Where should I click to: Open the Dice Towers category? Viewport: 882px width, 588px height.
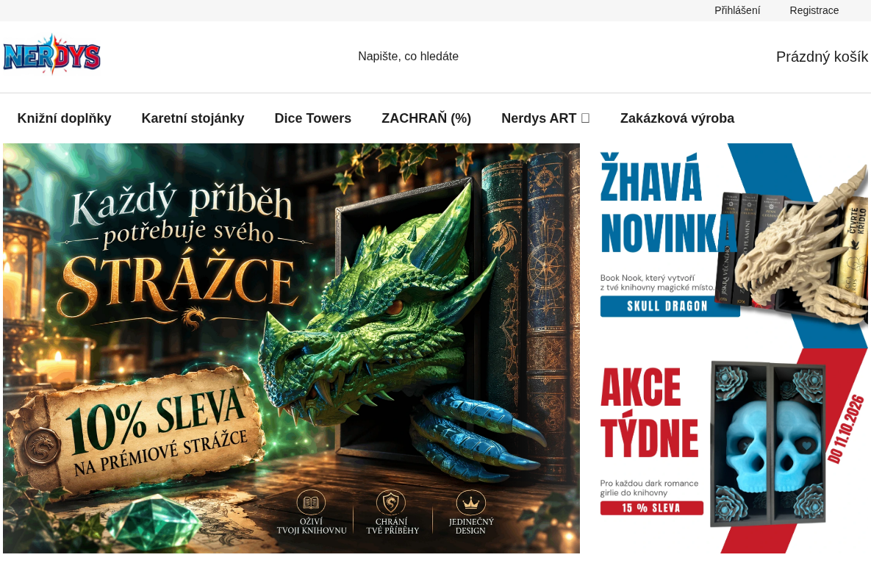click(313, 118)
